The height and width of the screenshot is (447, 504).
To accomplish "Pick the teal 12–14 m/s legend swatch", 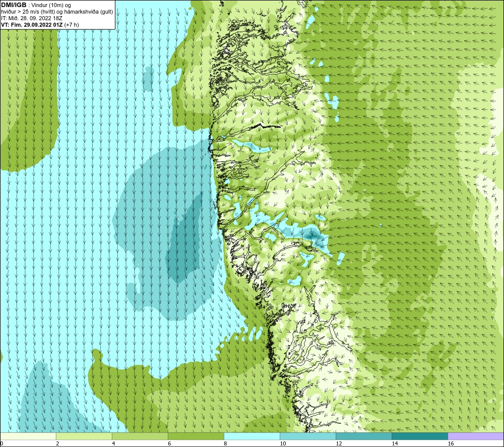I will (x=363, y=436).
